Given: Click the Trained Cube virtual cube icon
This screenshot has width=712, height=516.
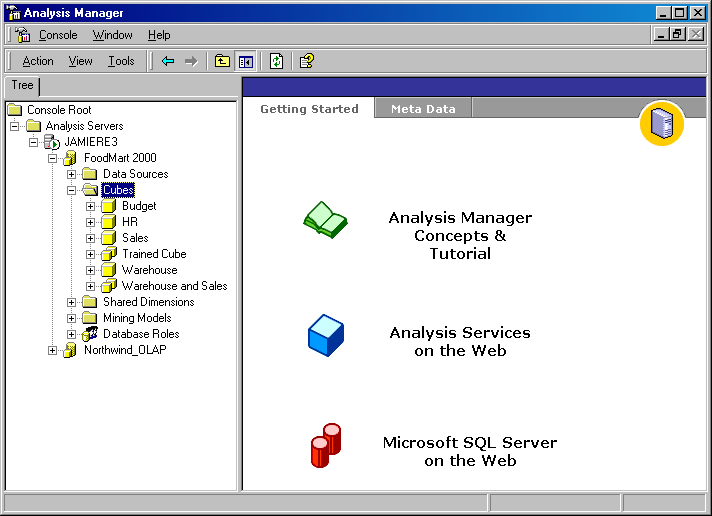Looking at the screenshot, I should (109, 254).
